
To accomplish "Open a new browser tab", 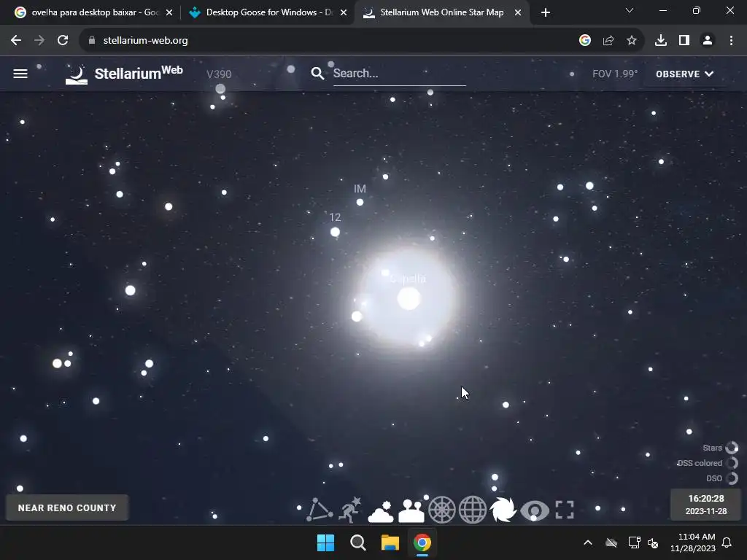I will 546,12.
